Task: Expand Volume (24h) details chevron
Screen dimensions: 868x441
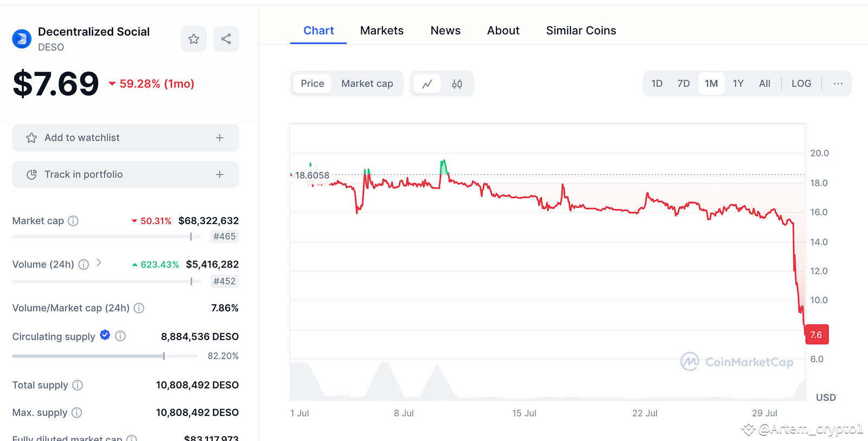Action: [99, 263]
